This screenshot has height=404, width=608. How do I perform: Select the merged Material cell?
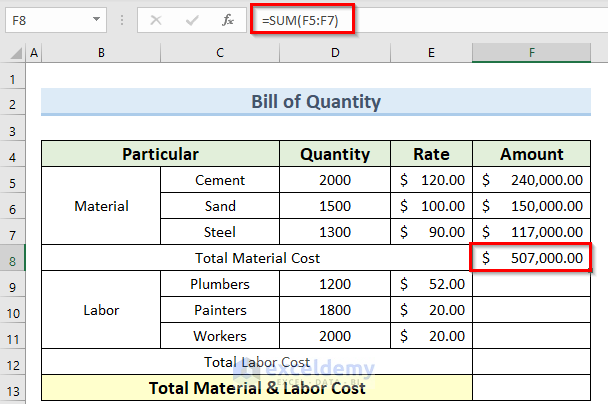point(101,206)
